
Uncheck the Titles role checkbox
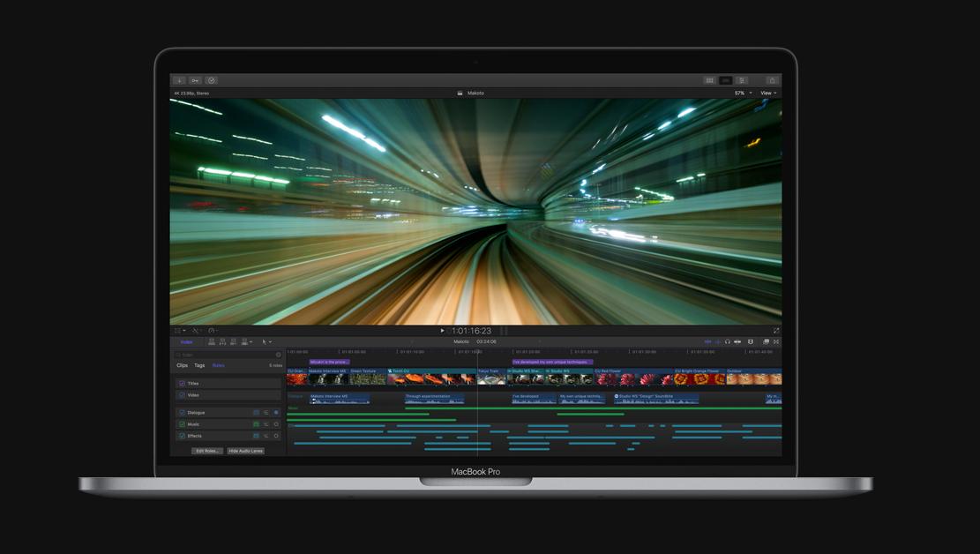(182, 383)
